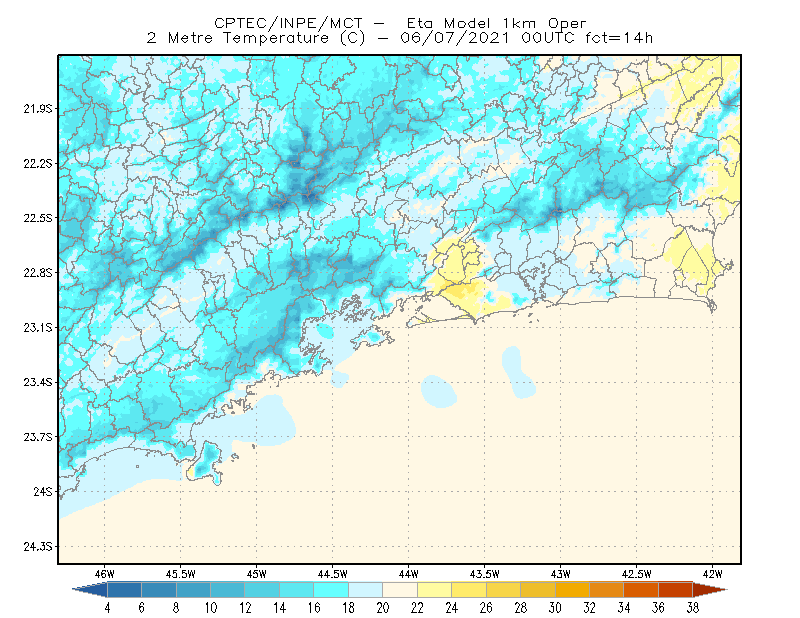This screenshot has height=618, width=800.
Task: Select the orange 30-32 legend swatch
Action: pos(572,590)
